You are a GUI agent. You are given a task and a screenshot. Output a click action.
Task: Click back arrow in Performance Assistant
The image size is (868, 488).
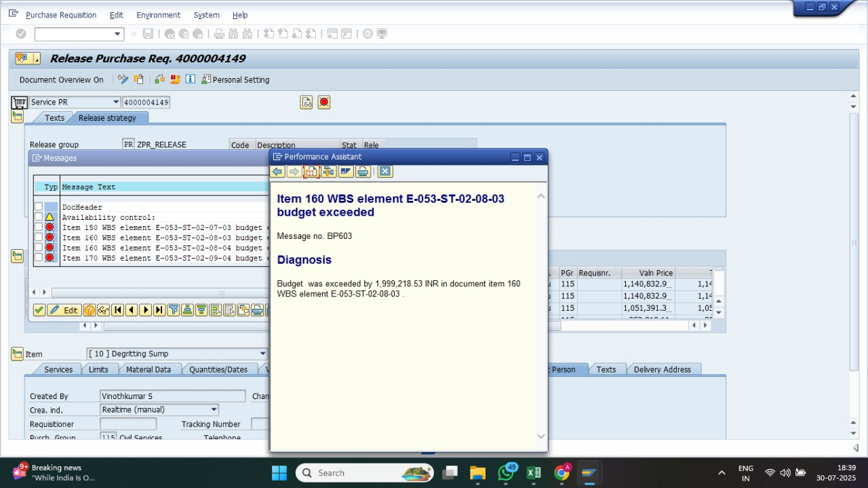pos(277,172)
